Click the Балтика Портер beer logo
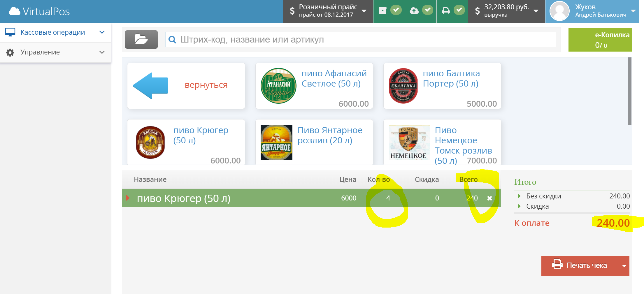 coord(403,86)
